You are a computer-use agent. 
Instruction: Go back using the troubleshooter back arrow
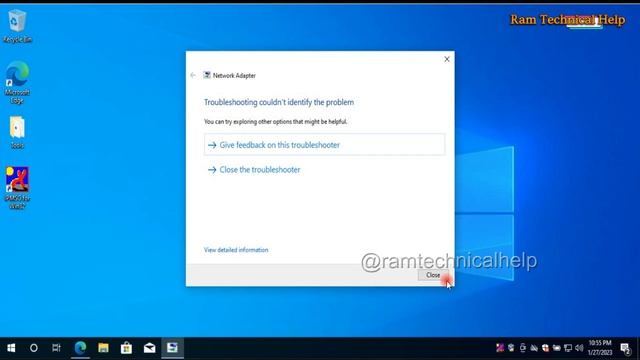[193, 75]
